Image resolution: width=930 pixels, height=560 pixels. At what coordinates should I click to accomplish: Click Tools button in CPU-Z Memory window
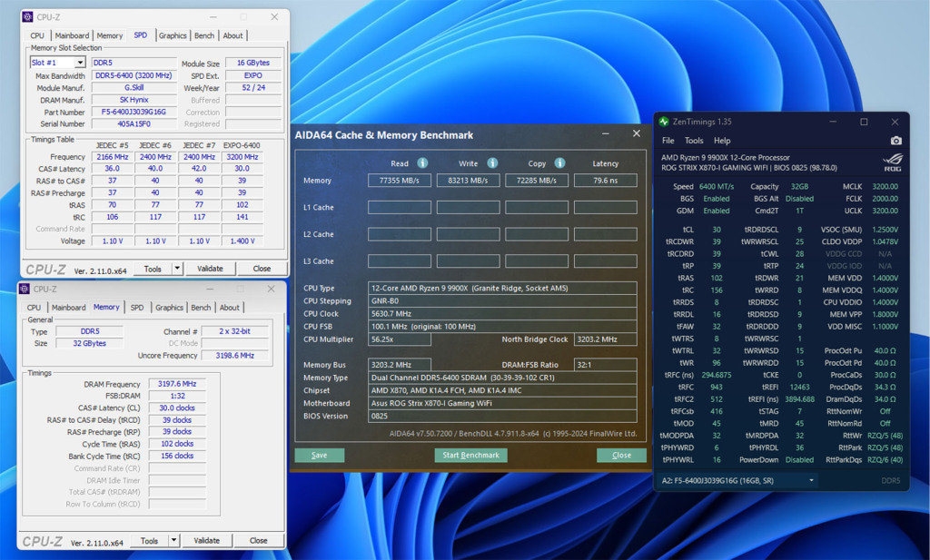tap(149, 540)
